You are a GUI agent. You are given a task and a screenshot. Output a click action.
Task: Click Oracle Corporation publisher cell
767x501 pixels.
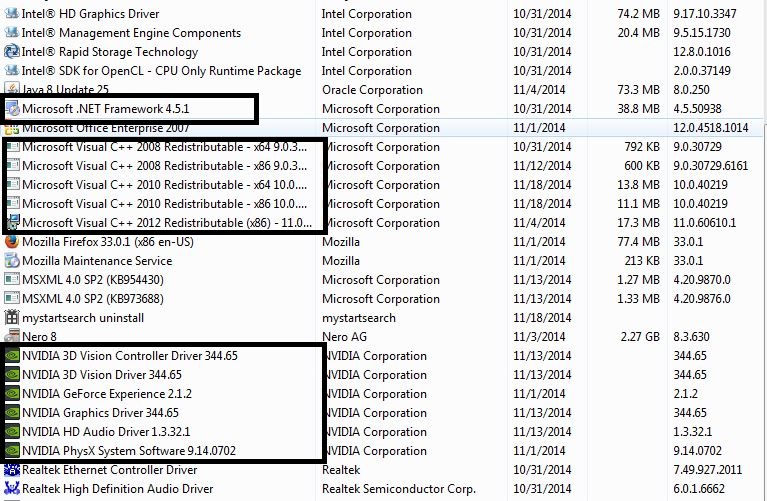[x=372, y=90]
